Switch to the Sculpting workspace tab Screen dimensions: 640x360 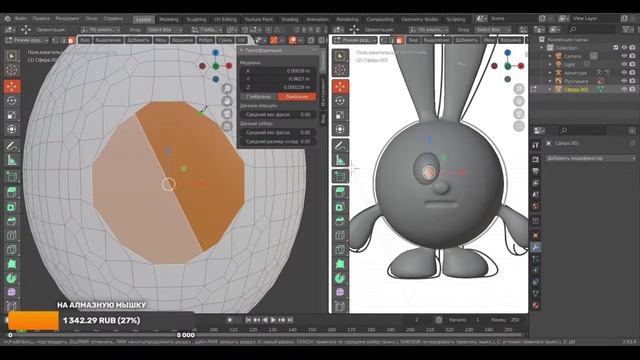[196, 19]
